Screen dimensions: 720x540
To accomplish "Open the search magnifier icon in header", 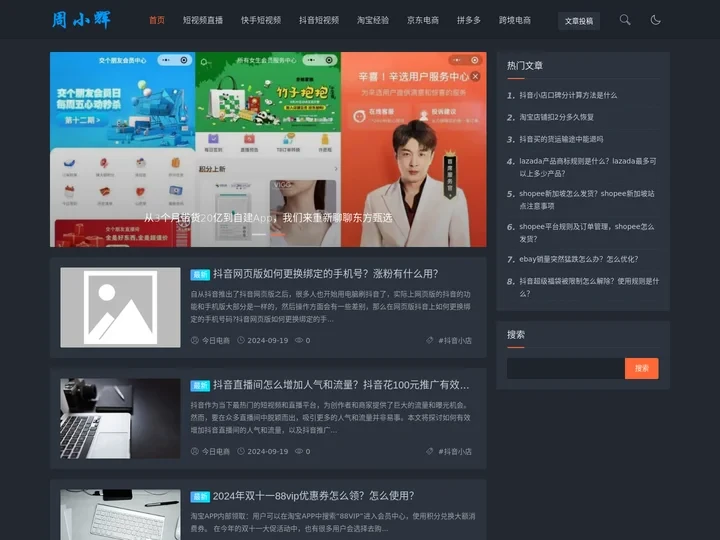I will coord(624,20).
